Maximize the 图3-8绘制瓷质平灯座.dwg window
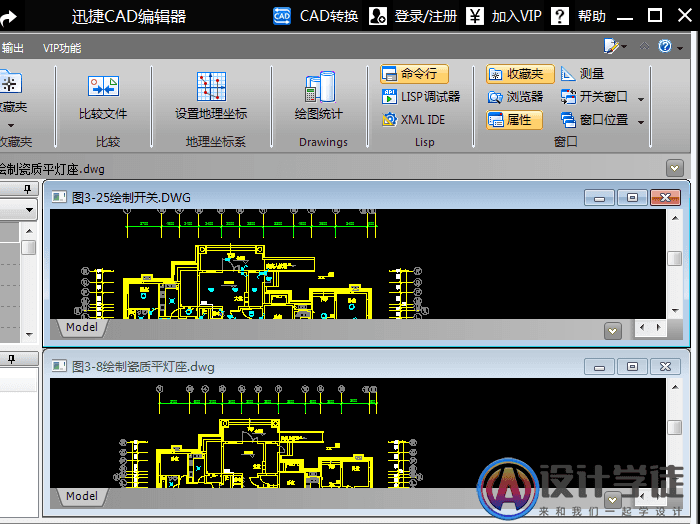700x524 pixels. click(x=632, y=366)
